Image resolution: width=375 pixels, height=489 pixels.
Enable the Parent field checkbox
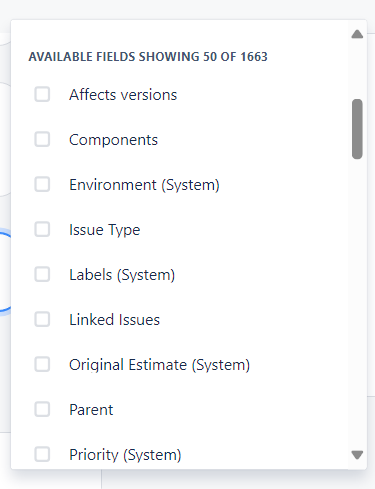pyautogui.click(x=42, y=409)
